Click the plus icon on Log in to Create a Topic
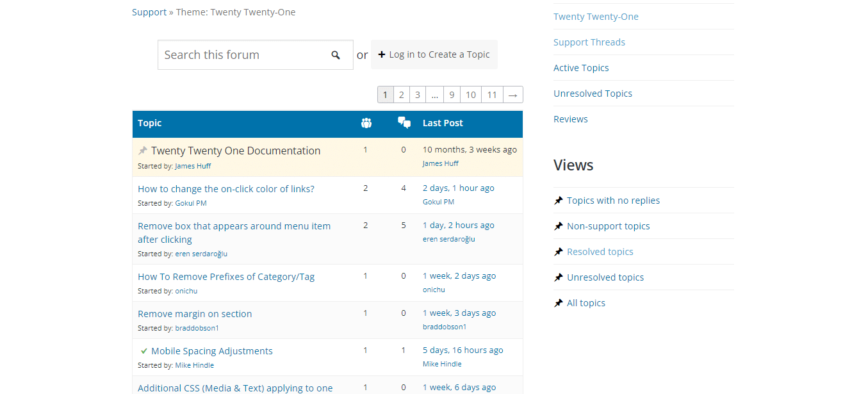 tap(381, 54)
